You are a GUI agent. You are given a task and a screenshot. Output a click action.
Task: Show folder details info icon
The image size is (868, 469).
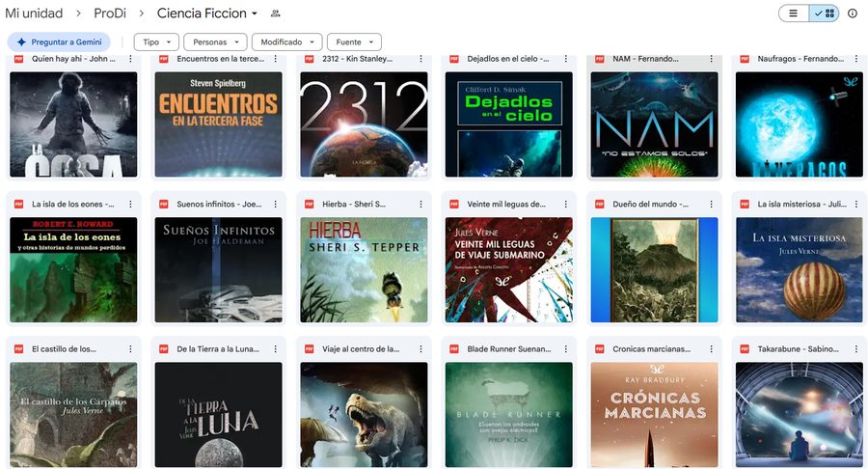[x=853, y=14]
